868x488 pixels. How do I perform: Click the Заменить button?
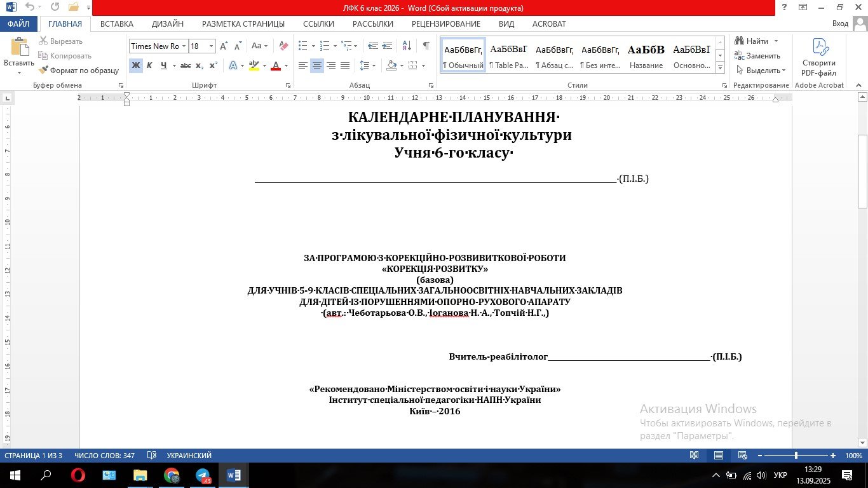757,56
